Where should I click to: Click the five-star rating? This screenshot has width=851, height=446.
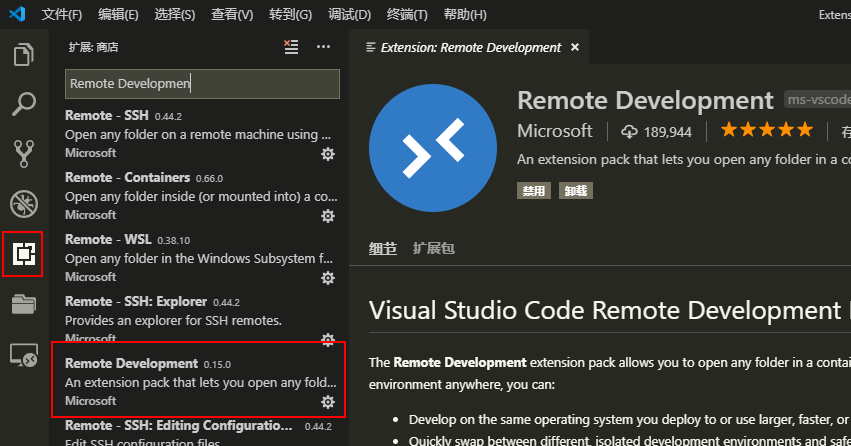click(x=767, y=130)
